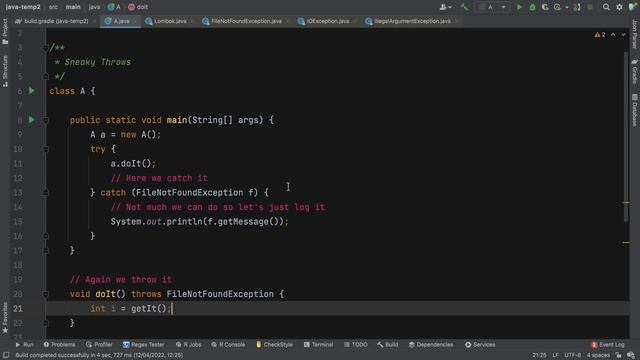This screenshot has height=360, width=640.
Task: Open the TODO tool window
Action: [356, 344]
